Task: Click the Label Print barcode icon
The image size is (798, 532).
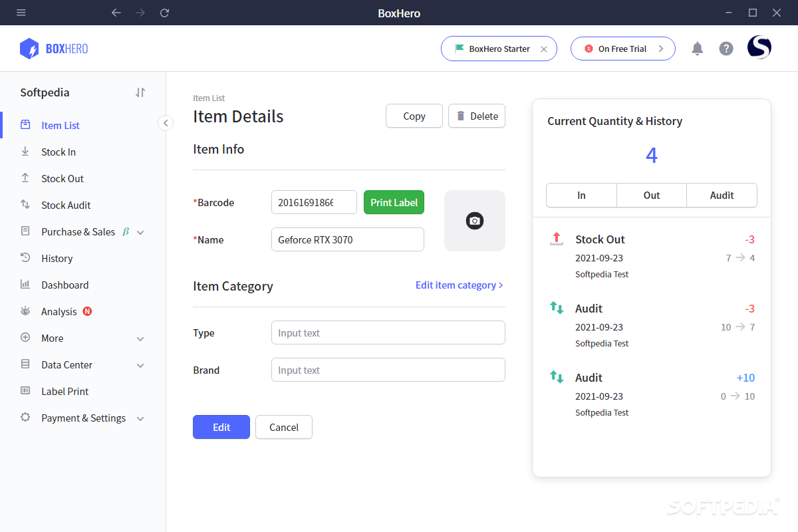Action: click(x=25, y=390)
